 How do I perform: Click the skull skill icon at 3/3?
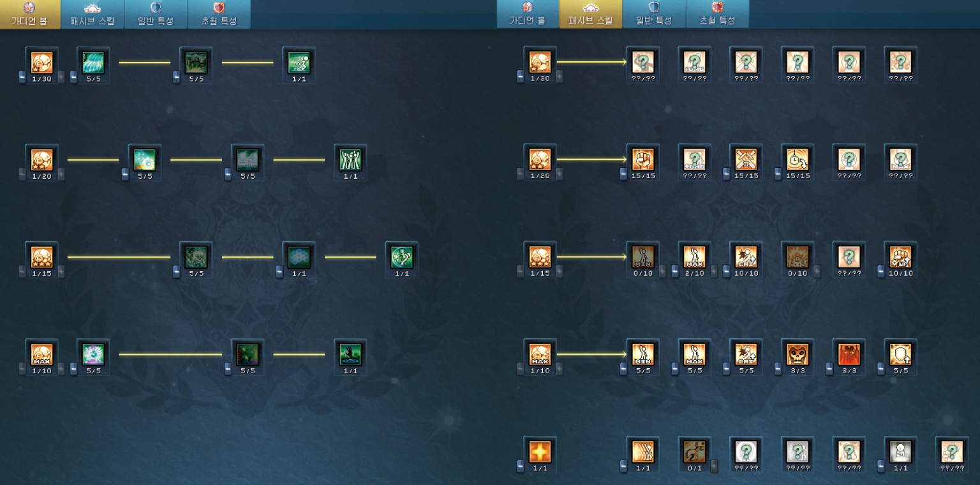[x=798, y=354]
